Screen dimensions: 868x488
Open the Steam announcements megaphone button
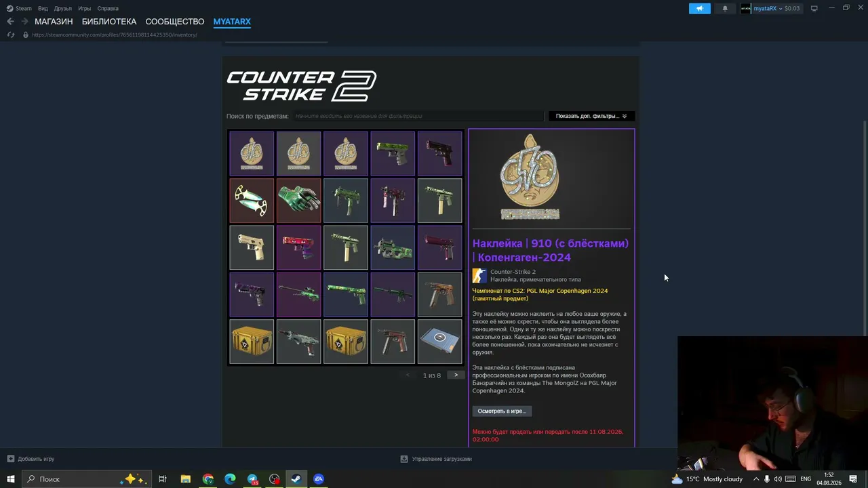click(x=700, y=8)
